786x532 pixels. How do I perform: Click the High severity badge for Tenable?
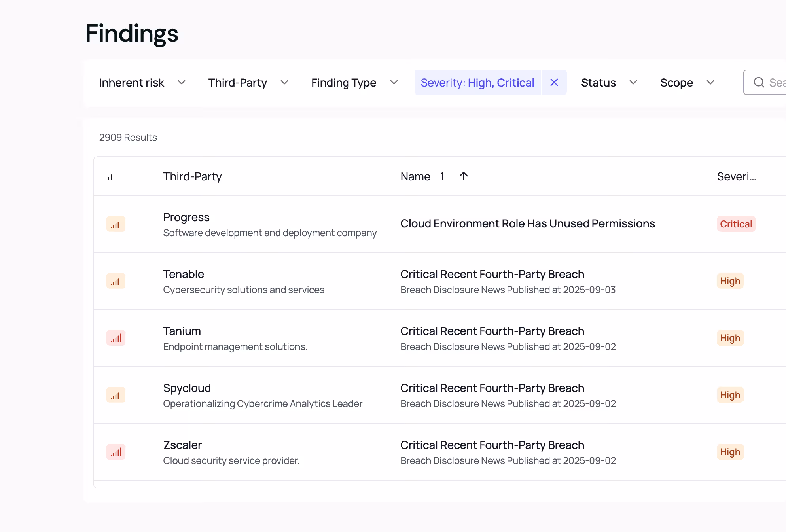(730, 281)
